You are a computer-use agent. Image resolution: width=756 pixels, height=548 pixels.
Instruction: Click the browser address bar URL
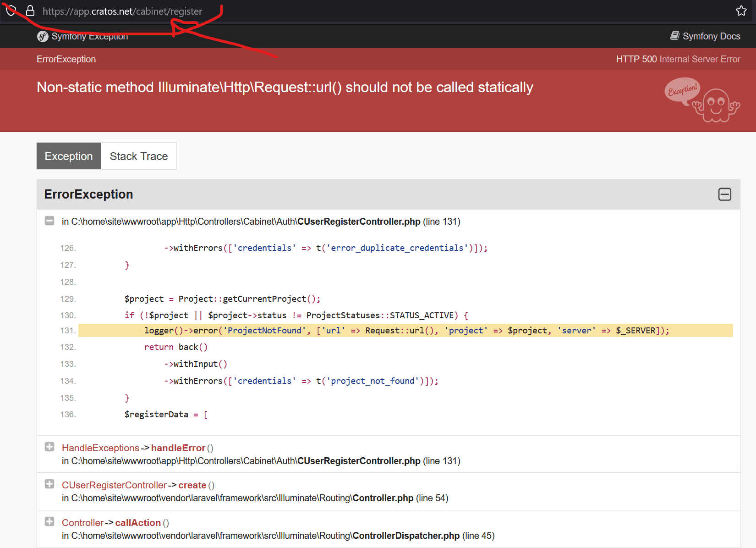pos(122,11)
